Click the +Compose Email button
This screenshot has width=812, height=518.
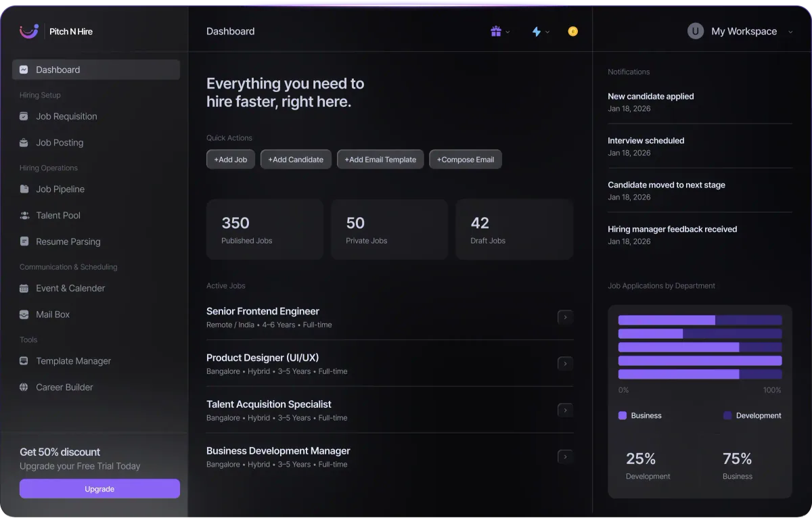pyautogui.click(x=466, y=160)
